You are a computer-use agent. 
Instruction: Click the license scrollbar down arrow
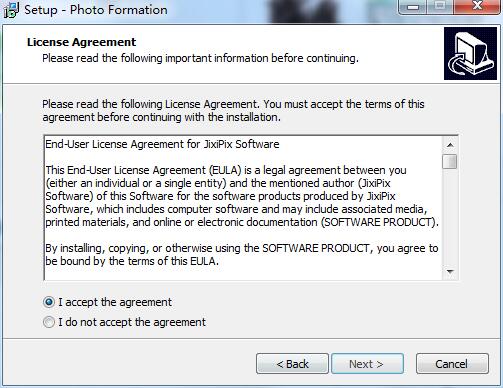point(450,272)
